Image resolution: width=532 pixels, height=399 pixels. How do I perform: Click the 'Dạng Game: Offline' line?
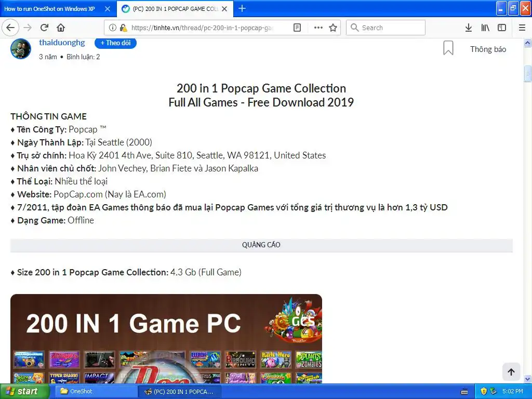(52, 220)
